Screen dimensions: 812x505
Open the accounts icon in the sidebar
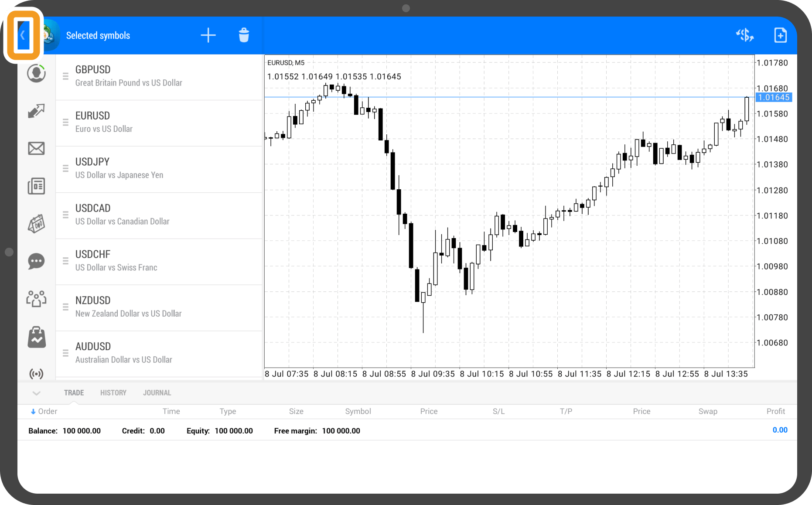tap(36, 73)
